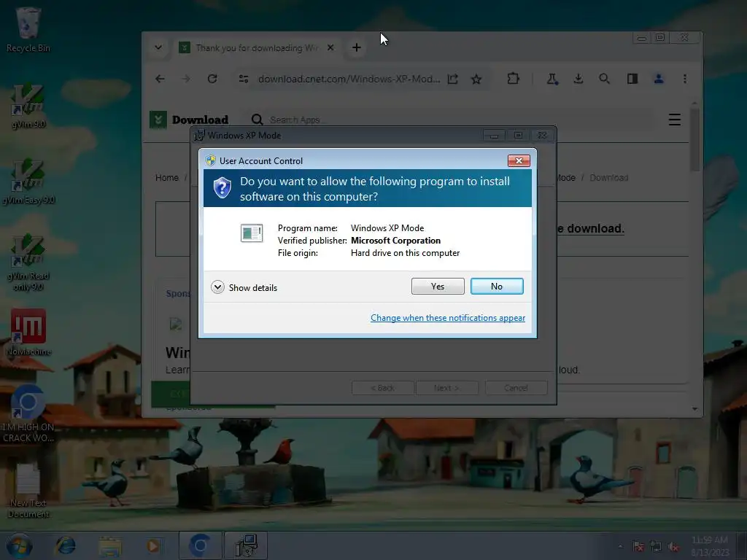The width and height of the screenshot is (747, 560).
Task: Click scrollbar down arrow in browser
Action: tap(694, 408)
